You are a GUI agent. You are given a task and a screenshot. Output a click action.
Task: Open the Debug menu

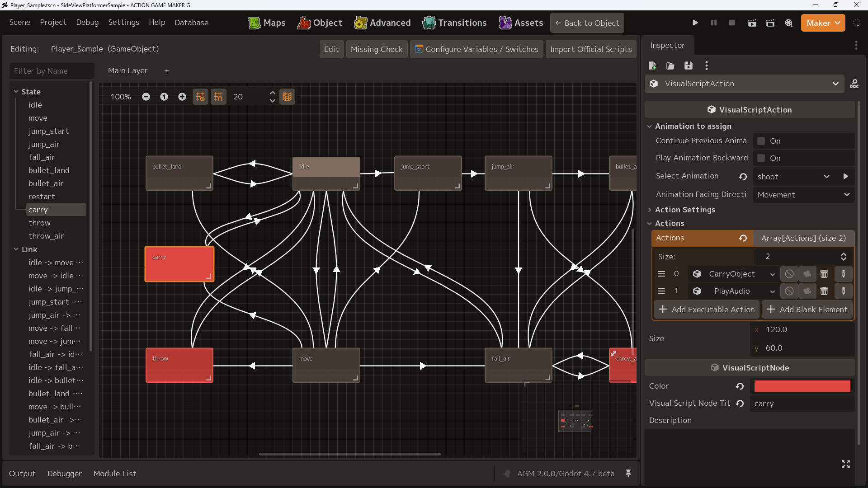87,23
